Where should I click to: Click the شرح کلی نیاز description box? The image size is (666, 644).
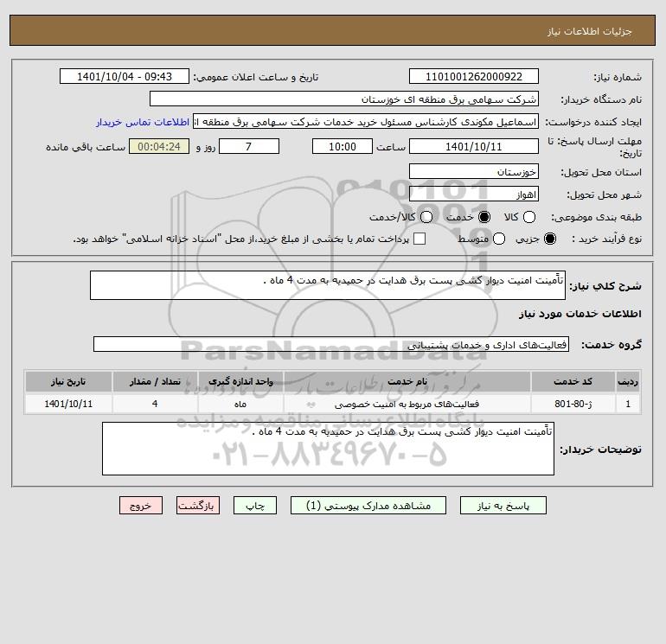tap(328, 286)
